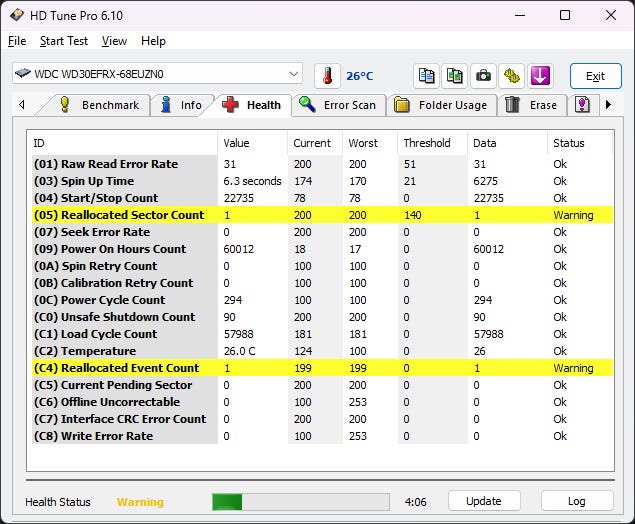Open the Folder Usage tab
The height and width of the screenshot is (524, 635).
(x=441, y=105)
